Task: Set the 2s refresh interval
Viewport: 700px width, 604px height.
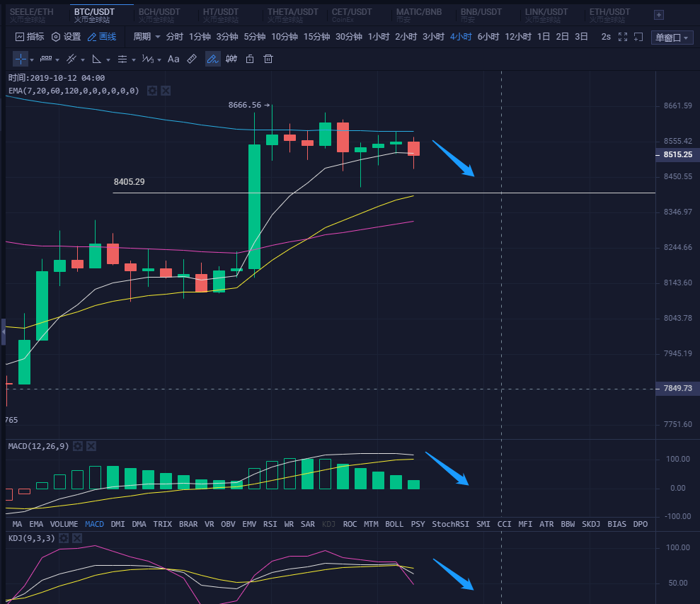Action: tap(606, 37)
